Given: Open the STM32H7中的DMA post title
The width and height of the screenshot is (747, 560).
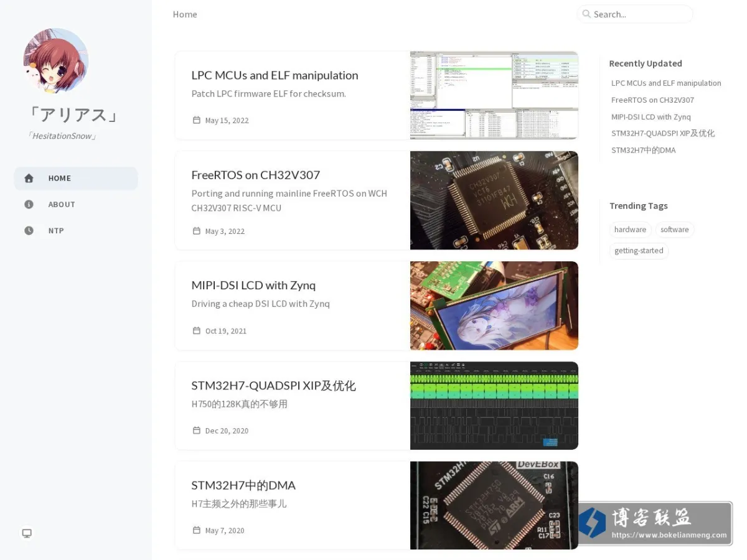Looking at the screenshot, I should tap(243, 485).
